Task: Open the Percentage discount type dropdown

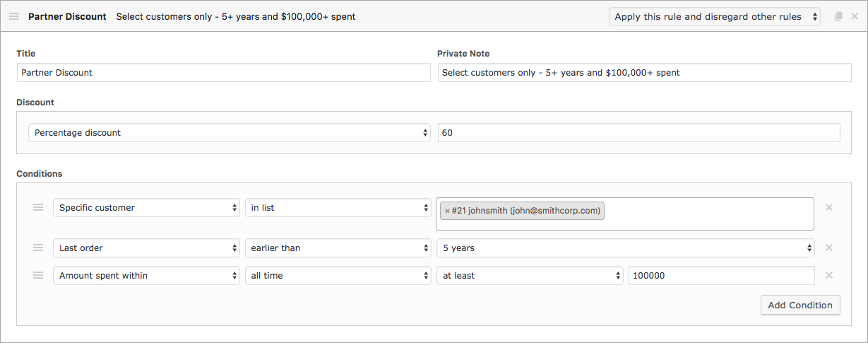Action: point(229,133)
